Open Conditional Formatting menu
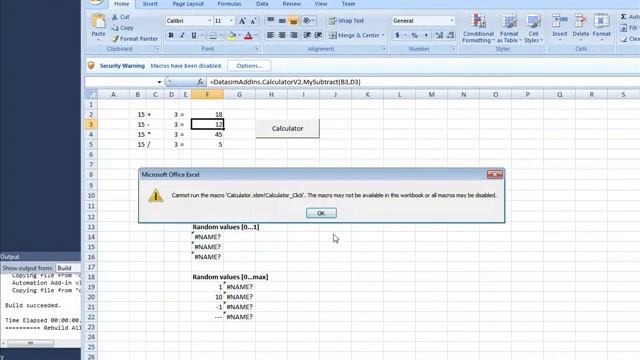This screenshot has width=640, height=360. pos(478,28)
